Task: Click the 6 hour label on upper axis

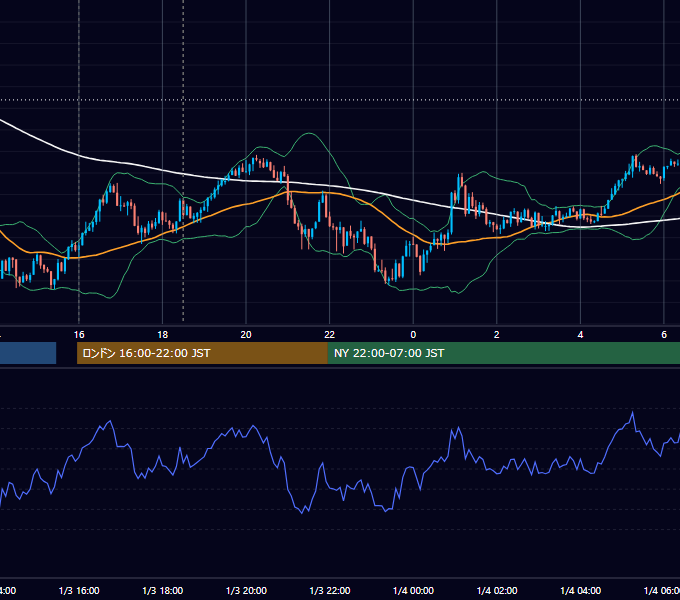Action: click(x=664, y=335)
